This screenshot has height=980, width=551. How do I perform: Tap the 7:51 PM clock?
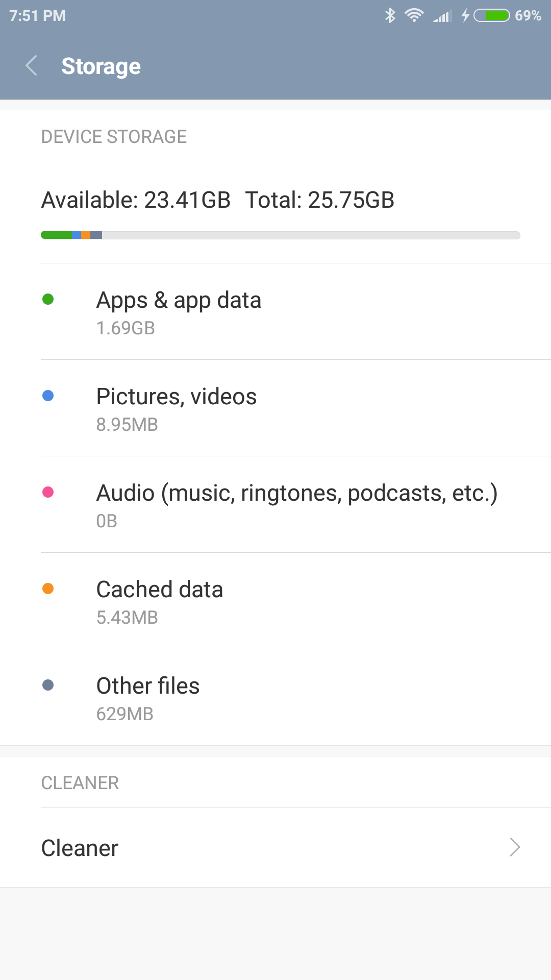[x=38, y=16]
